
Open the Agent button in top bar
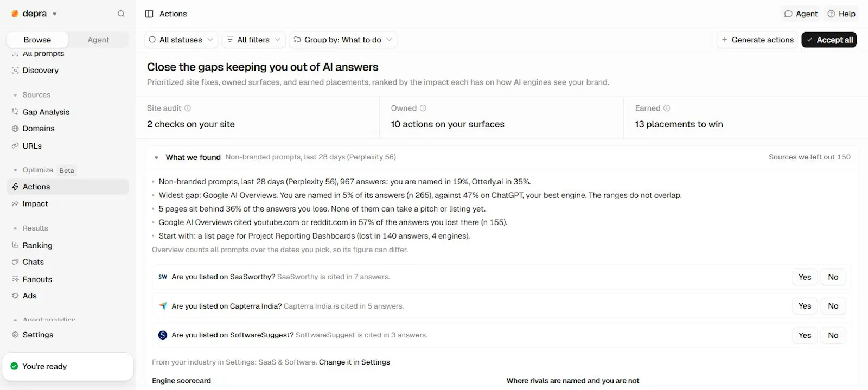[801, 14]
